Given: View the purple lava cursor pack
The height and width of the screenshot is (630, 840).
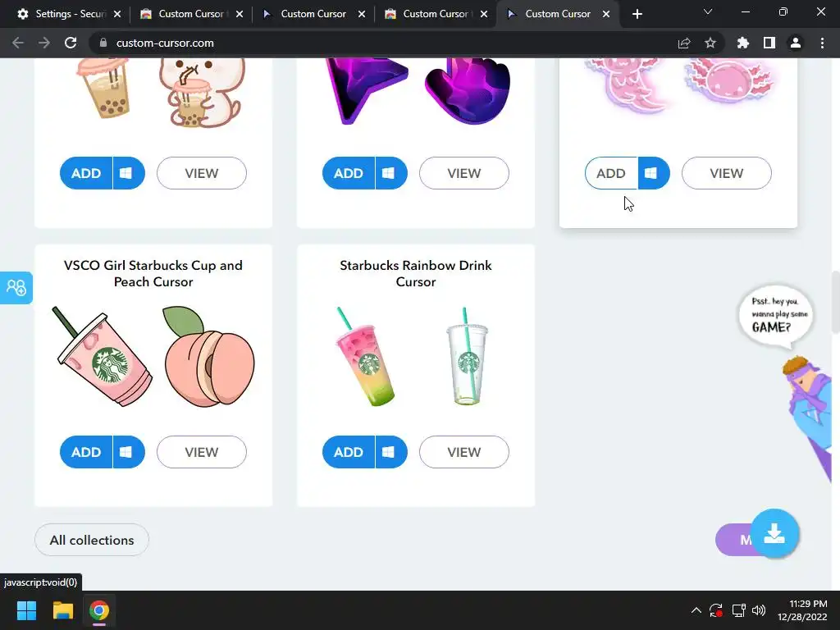Looking at the screenshot, I should (x=464, y=173).
